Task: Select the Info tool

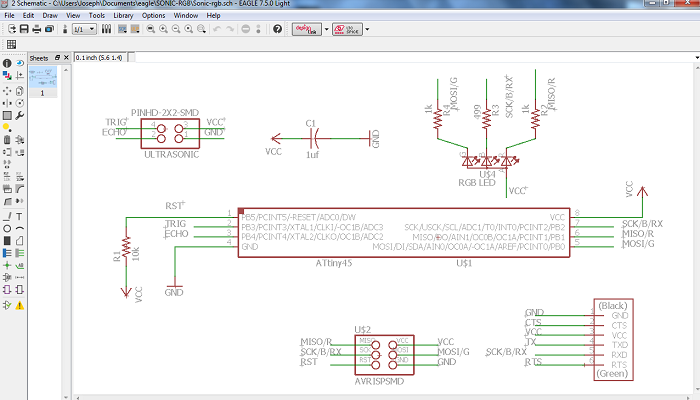Action: pos(7,63)
